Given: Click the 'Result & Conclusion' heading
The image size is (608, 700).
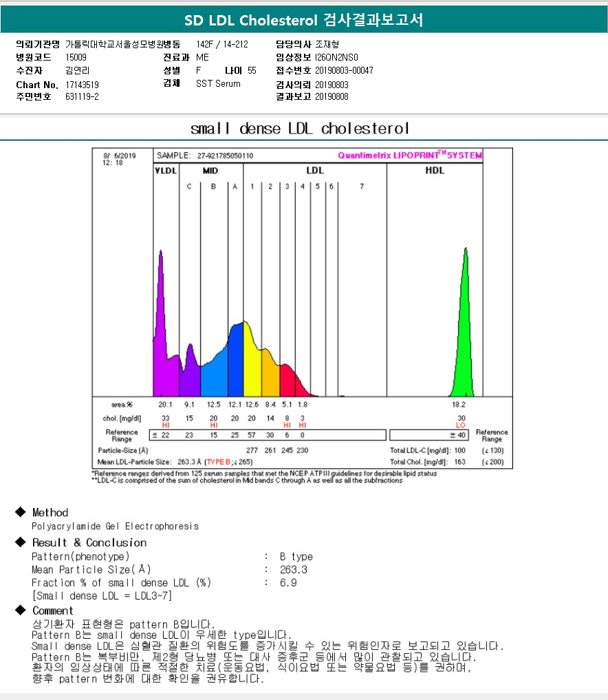Looking at the screenshot, I should 89,542.
